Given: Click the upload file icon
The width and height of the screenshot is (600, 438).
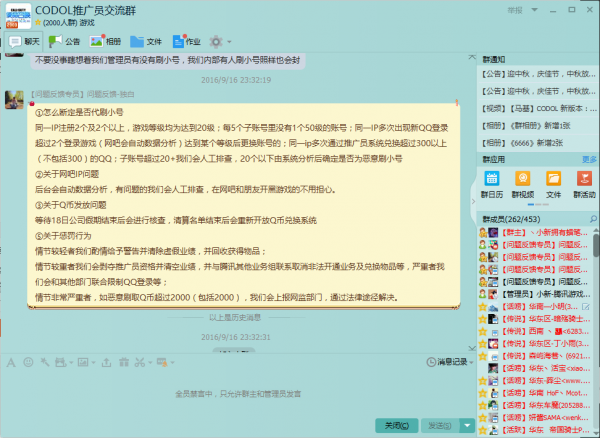Looking at the screenshot, I should click(106, 362).
